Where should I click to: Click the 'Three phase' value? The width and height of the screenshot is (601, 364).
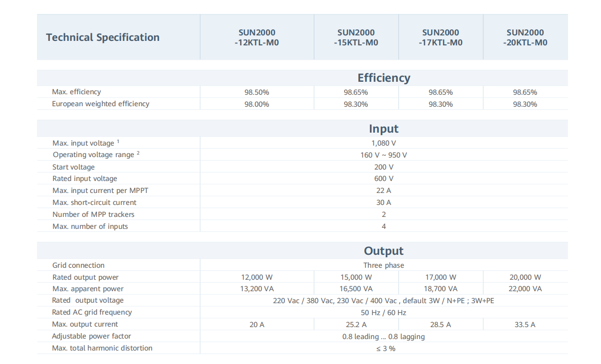(x=384, y=265)
